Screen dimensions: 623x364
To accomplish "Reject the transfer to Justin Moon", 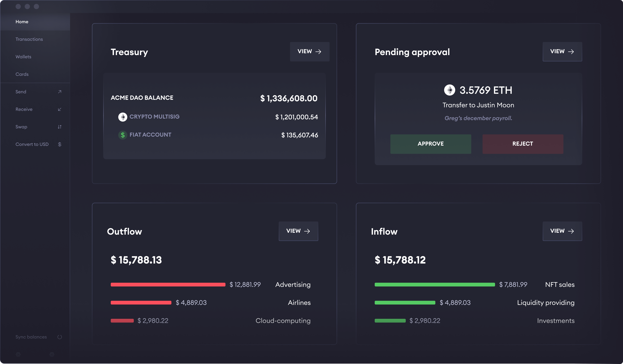I will pyautogui.click(x=523, y=144).
